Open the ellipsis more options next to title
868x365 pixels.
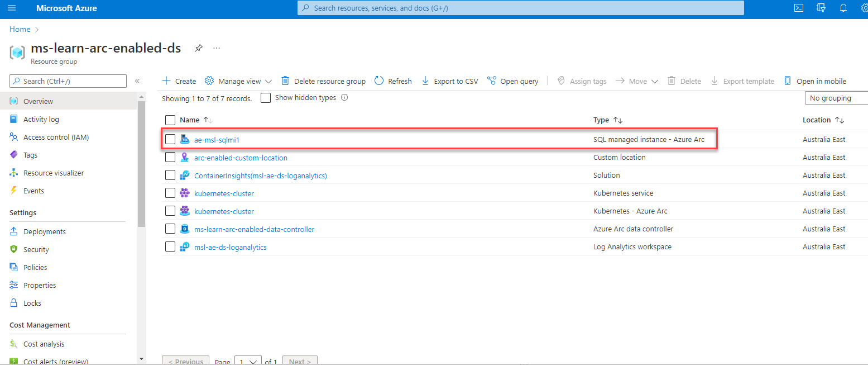217,48
